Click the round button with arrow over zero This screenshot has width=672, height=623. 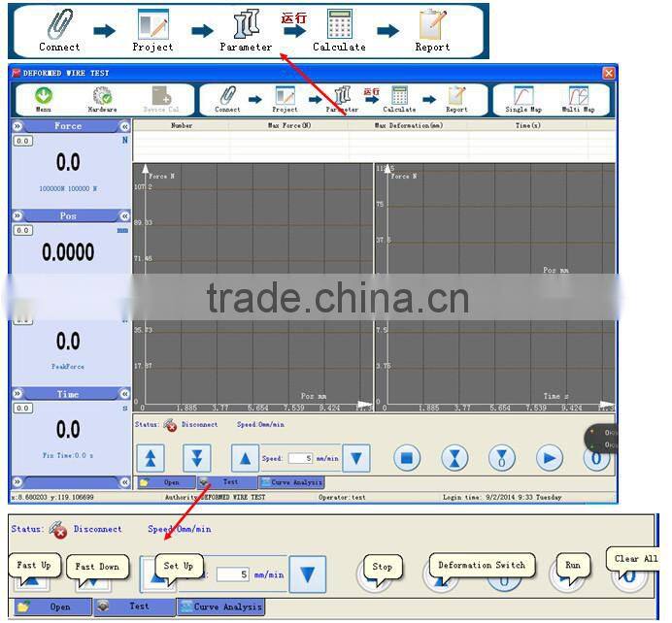(x=502, y=458)
